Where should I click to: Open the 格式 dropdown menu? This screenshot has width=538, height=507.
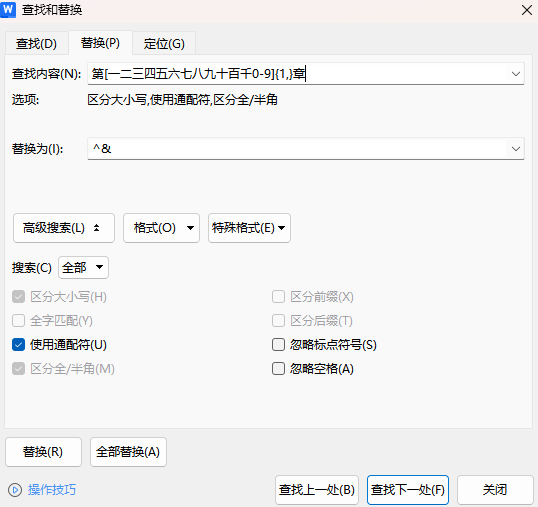click(x=161, y=228)
